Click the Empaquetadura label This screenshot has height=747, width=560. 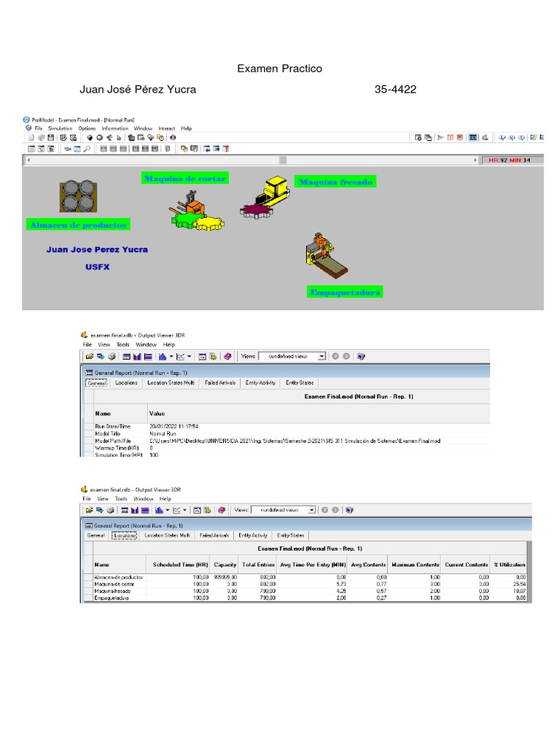click(x=345, y=292)
